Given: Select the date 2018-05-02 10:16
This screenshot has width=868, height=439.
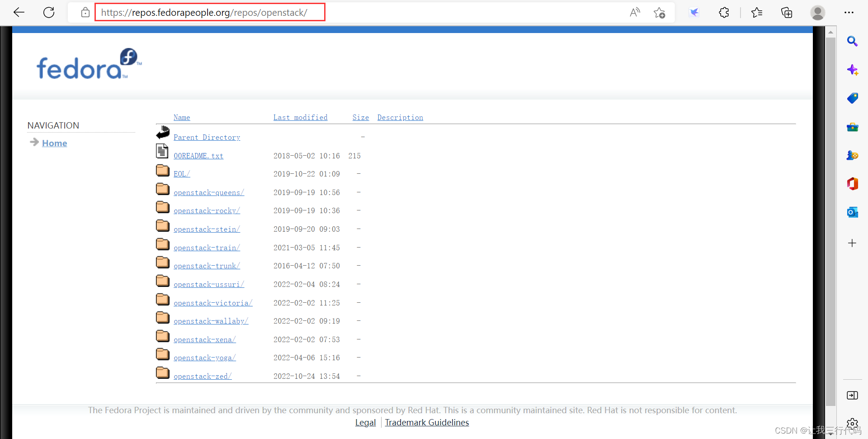Looking at the screenshot, I should (307, 156).
